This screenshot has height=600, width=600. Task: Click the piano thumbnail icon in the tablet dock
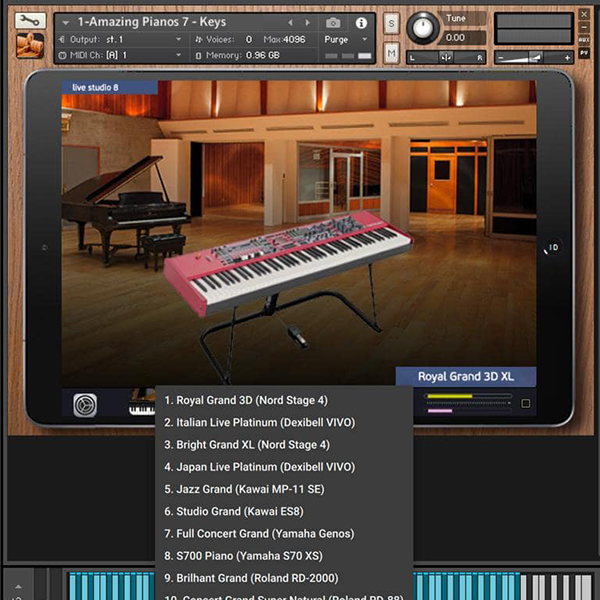coord(142,403)
